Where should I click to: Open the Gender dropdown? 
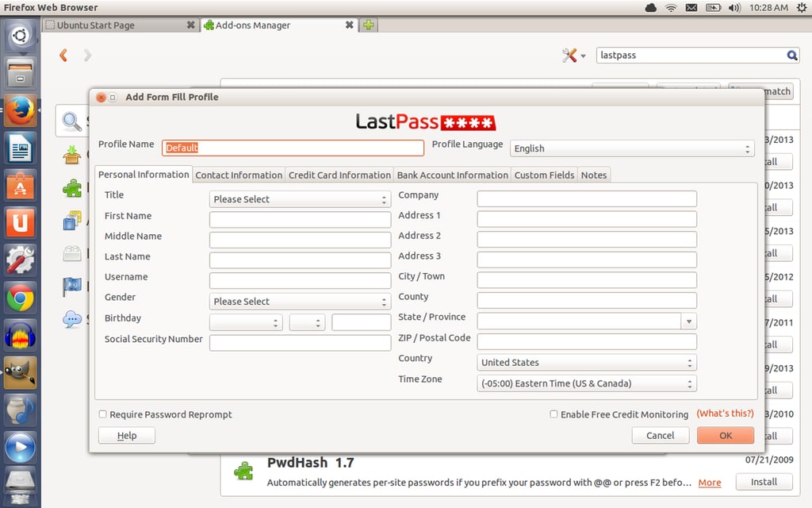(300, 301)
